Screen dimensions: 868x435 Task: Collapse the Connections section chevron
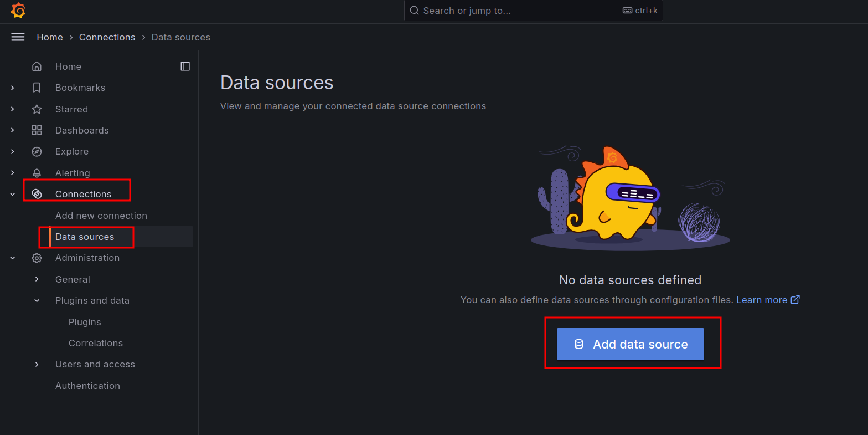13,194
